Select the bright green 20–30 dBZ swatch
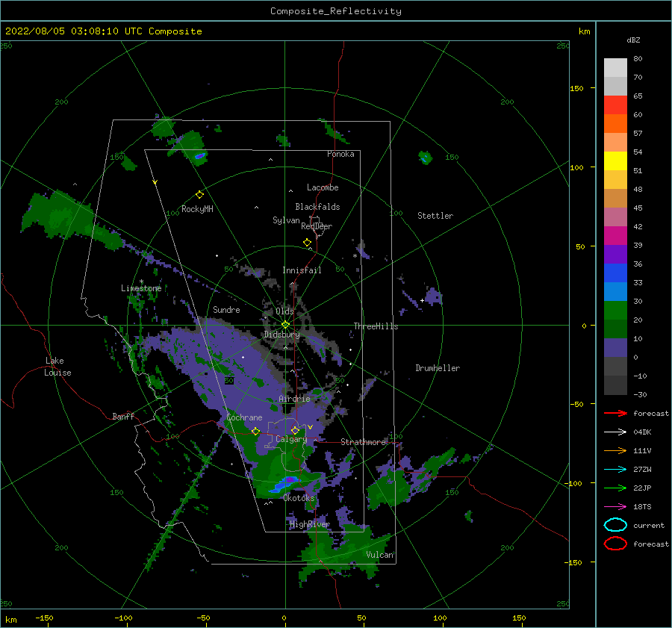Image resolution: width=672 pixels, height=628 pixels. (x=615, y=311)
